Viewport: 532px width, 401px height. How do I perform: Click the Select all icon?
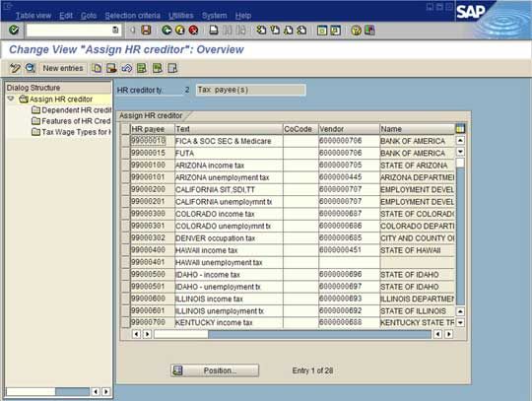tap(142, 68)
